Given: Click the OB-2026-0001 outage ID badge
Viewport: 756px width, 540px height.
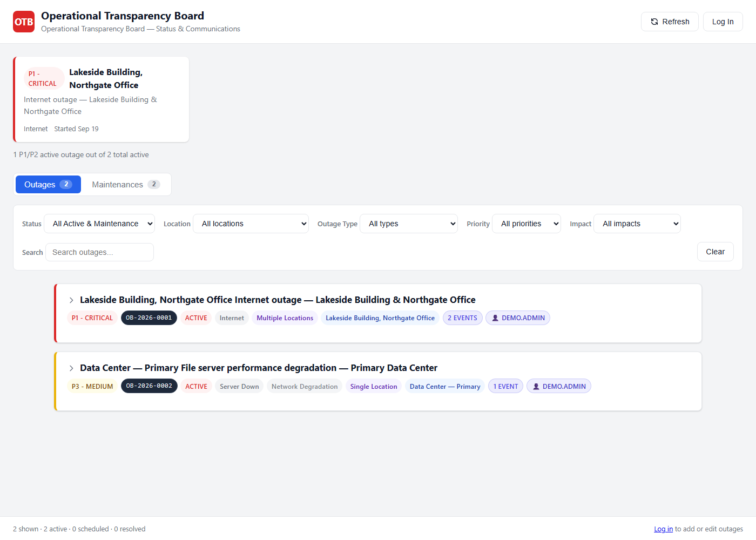Looking at the screenshot, I should click(149, 318).
